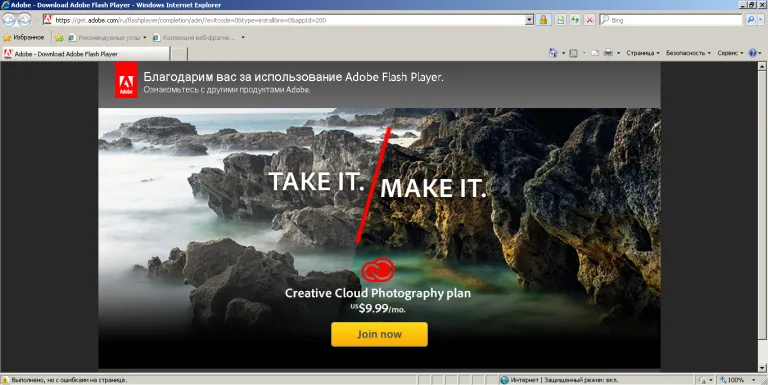This screenshot has height=385, width=768.
Task: Click the US$9.99/mo. price text
Action: click(378, 309)
